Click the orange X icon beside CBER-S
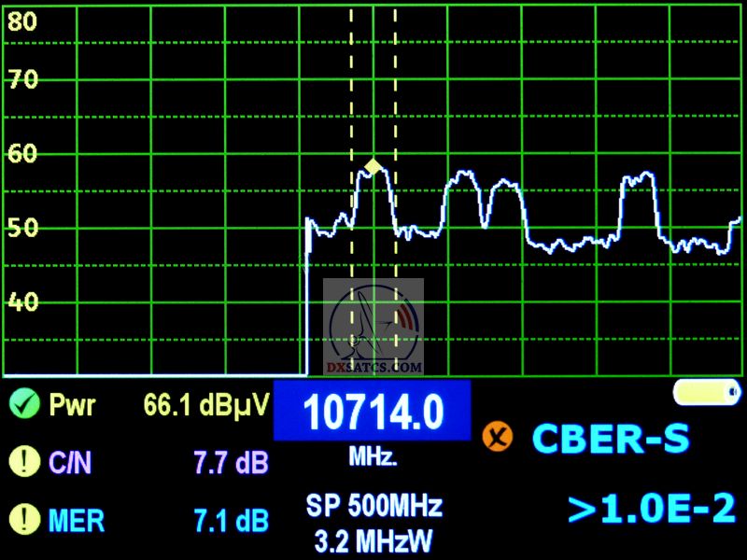This screenshot has height=560, width=747. pyautogui.click(x=499, y=437)
